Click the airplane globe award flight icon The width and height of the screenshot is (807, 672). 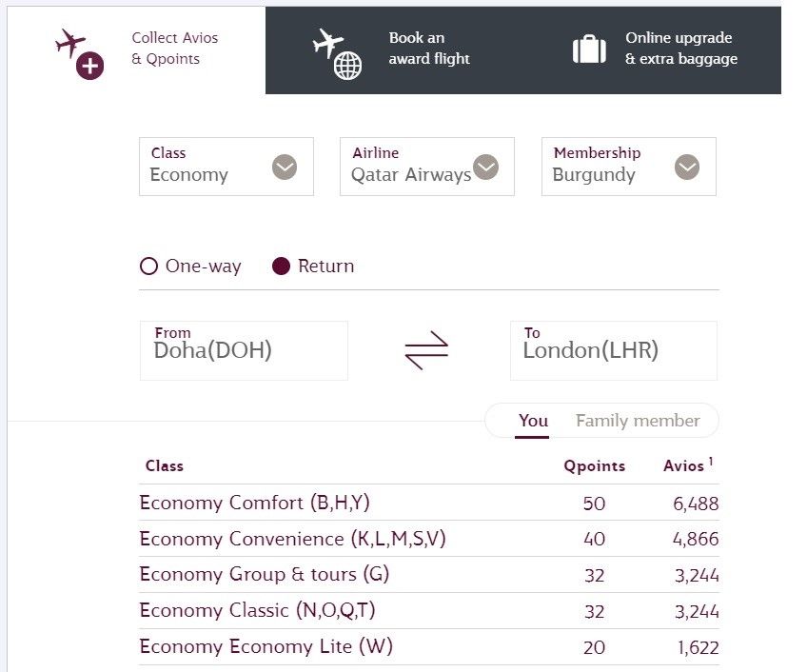pyautogui.click(x=337, y=54)
